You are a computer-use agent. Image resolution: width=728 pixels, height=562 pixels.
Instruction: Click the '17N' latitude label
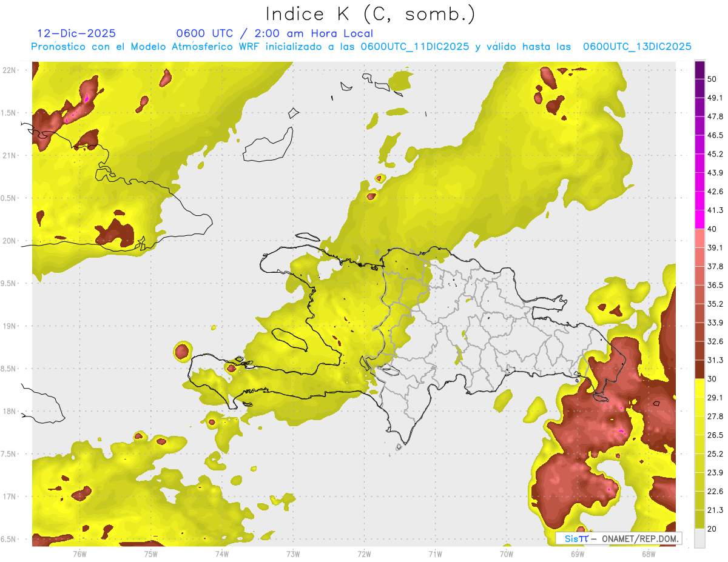(9, 497)
